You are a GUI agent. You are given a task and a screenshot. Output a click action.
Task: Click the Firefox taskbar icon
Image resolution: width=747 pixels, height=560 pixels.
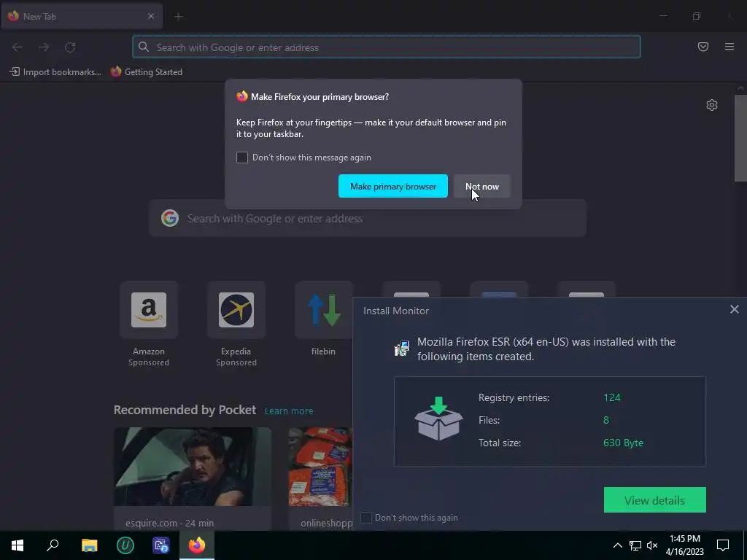coord(197,545)
